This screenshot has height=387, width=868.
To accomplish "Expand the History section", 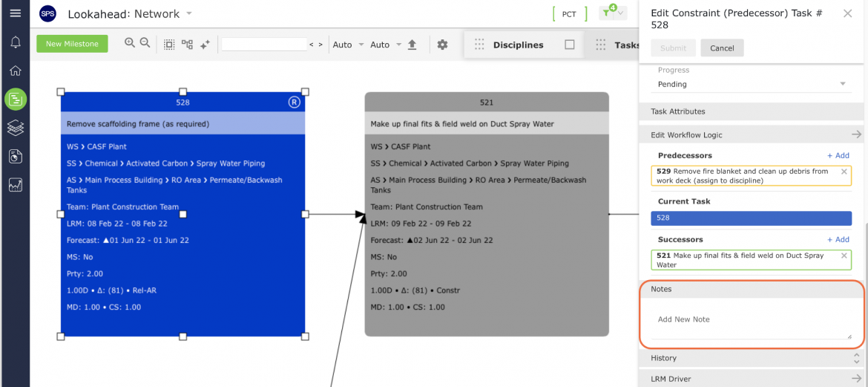I will pos(752,358).
